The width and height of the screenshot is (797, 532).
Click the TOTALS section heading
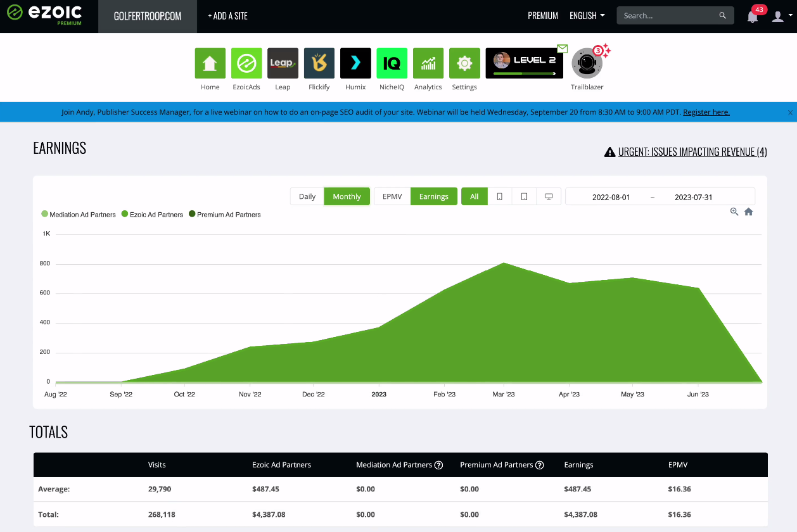click(x=49, y=433)
